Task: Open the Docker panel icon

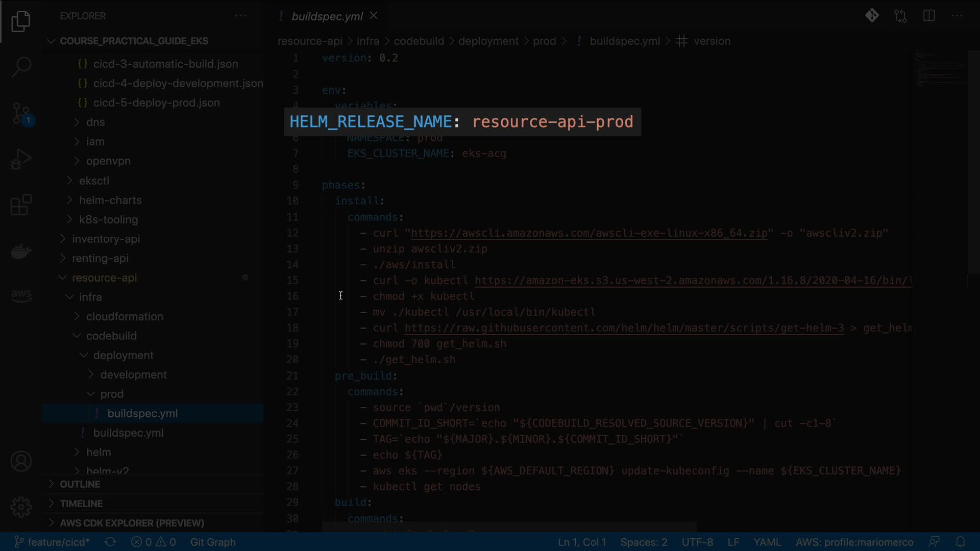Action: tap(21, 251)
